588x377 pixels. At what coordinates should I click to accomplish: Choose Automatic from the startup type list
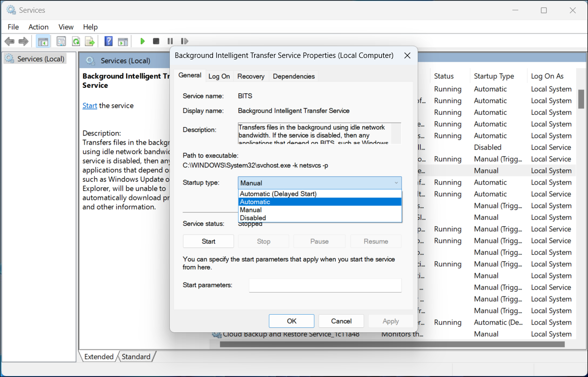point(320,202)
